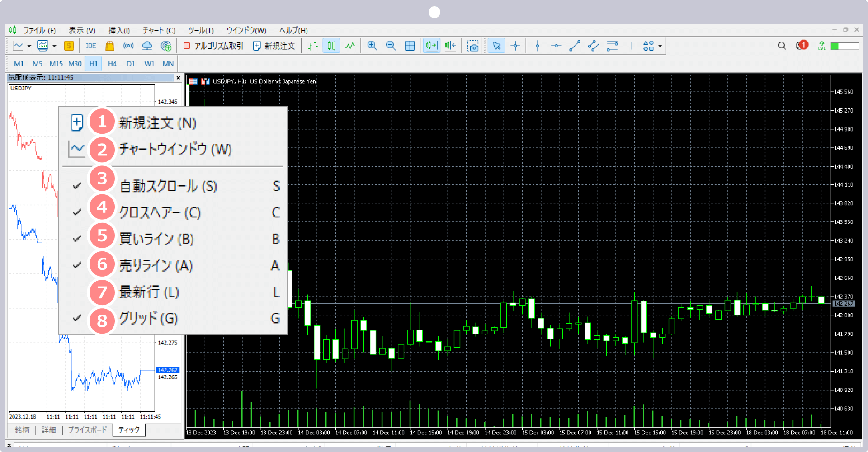This screenshot has width=868, height=452.
Task: Select M5 timeframe
Action: 37,64
